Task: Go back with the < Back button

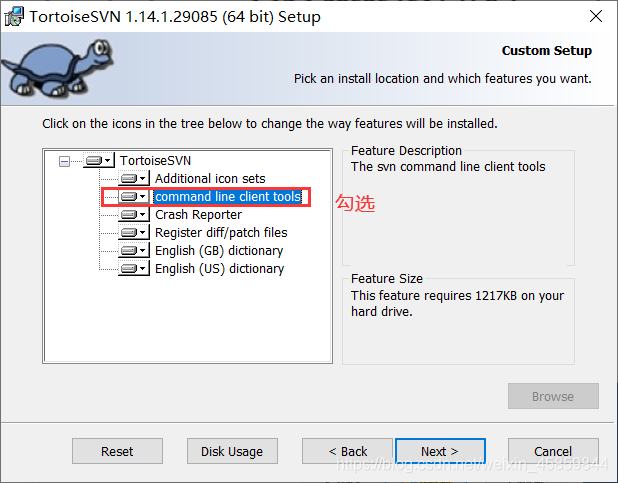Action: 348,451
